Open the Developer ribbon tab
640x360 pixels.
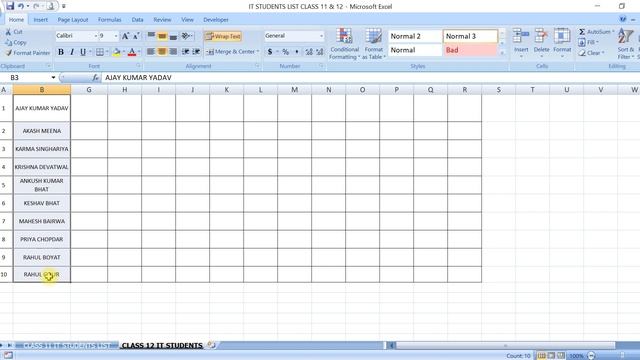(x=216, y=20)
